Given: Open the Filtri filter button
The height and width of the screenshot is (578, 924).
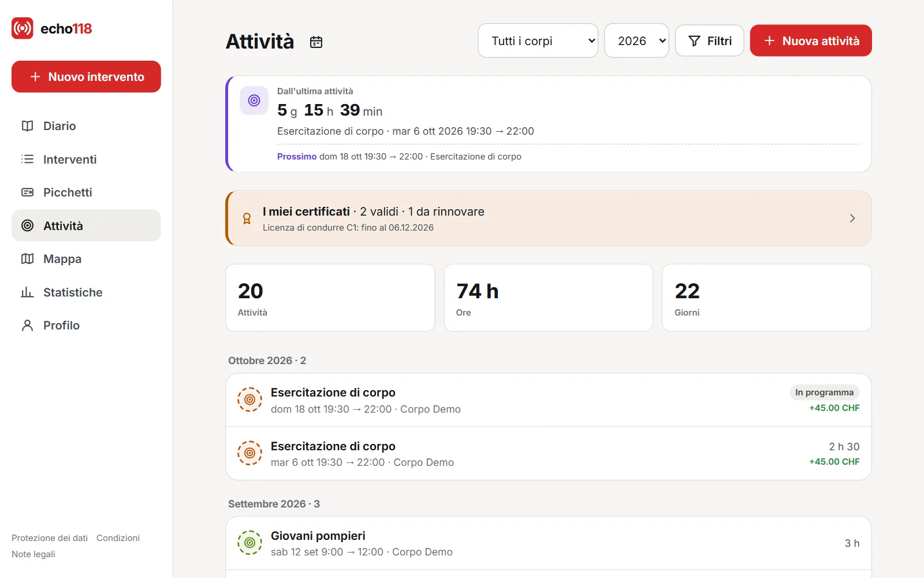Looking at the screenshot, I should 709,40.
